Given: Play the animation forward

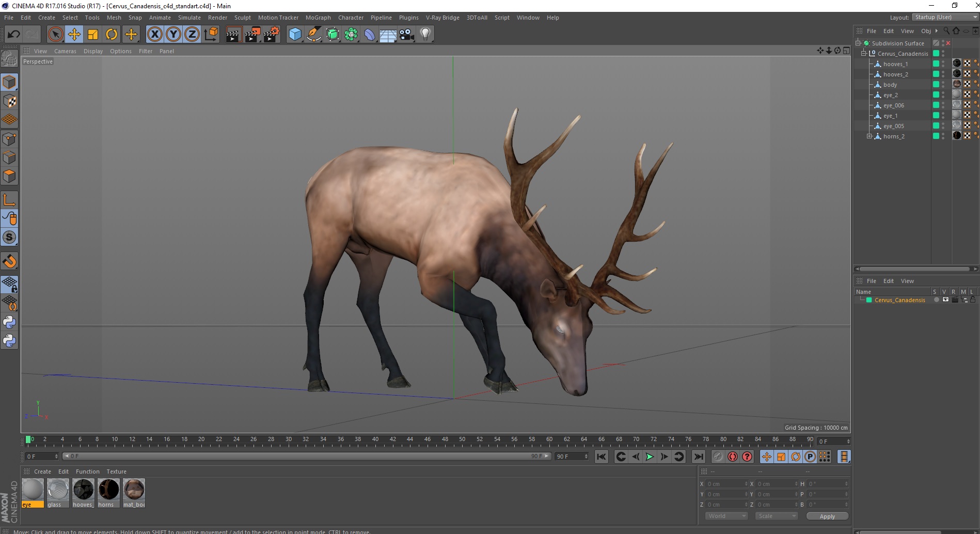Looking at the screenshot, I should [650, 457].
